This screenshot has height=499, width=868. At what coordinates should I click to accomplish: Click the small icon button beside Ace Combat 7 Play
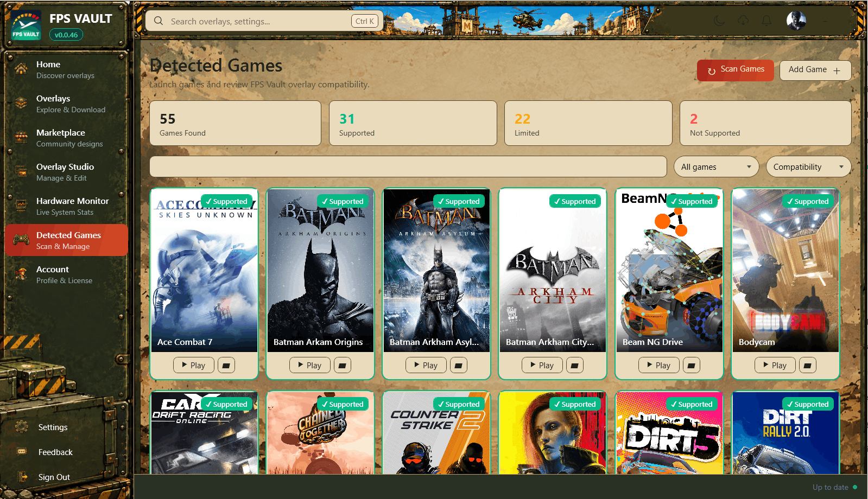[226, 366]
